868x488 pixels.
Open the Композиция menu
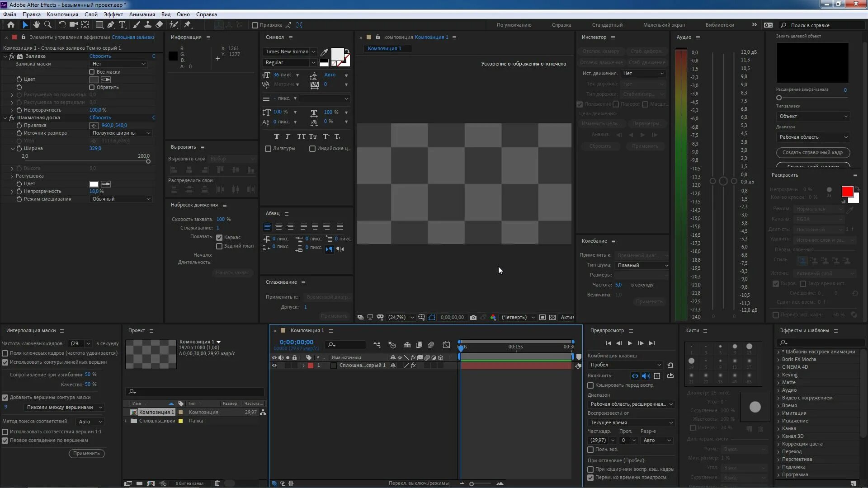point(62,14)
